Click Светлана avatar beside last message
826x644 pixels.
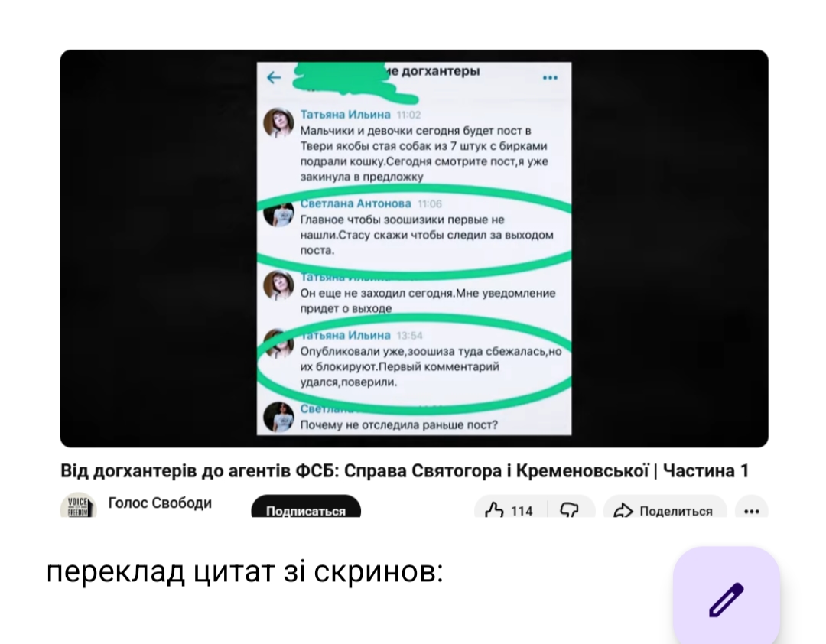[278, 417]
